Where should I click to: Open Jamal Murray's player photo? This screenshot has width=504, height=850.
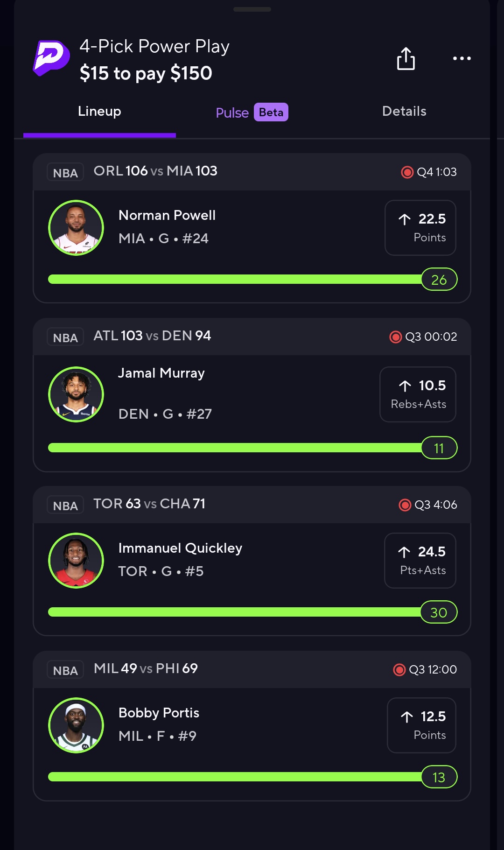pos(76,394)
